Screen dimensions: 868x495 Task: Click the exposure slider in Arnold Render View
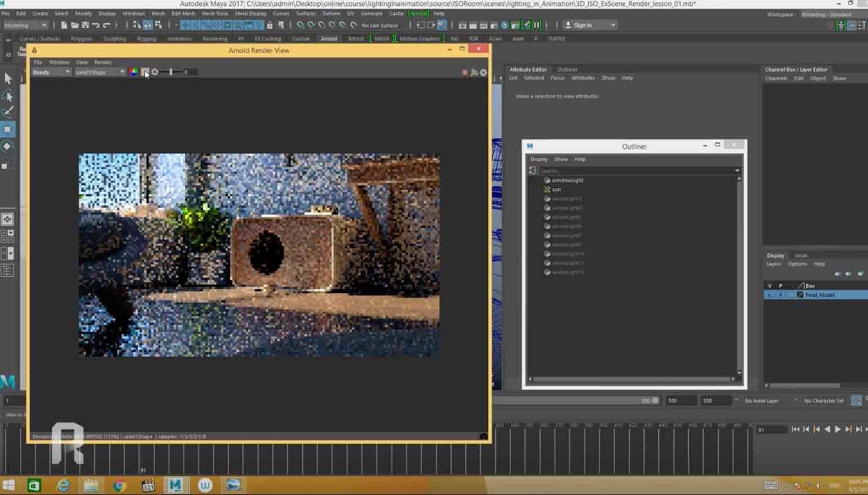coord(171,72)
